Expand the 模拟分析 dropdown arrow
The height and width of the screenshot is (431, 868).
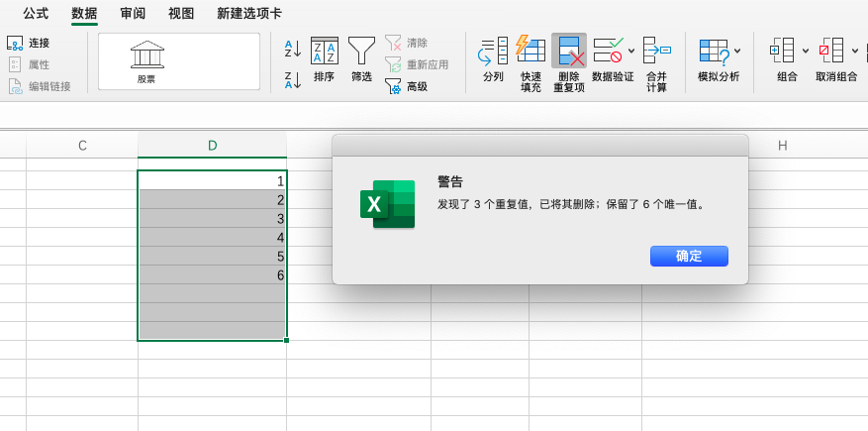click(738, 51)
